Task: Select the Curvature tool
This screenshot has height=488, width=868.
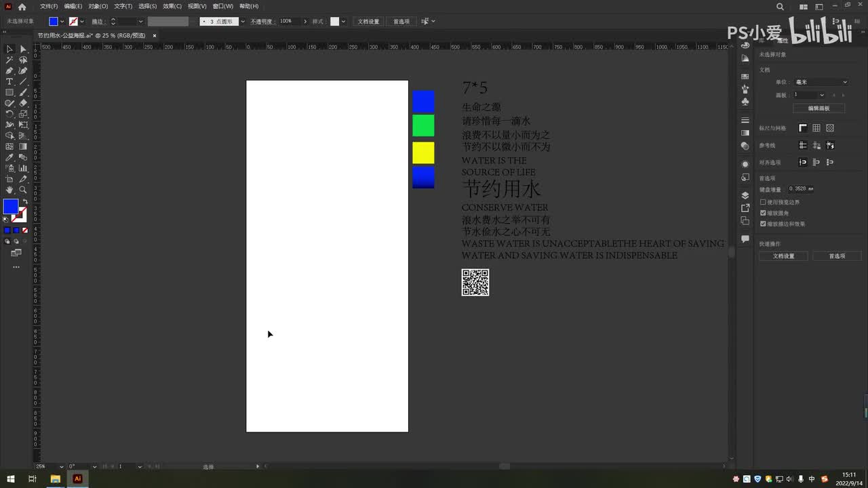Action: 23,70
